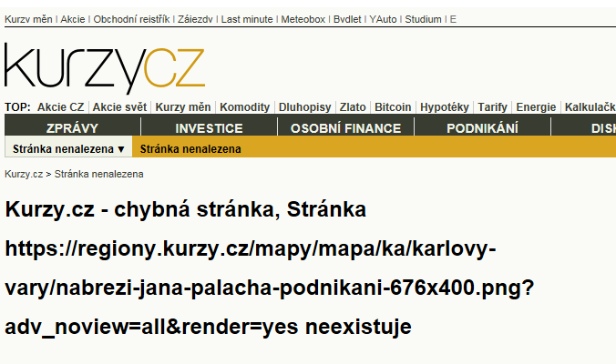Open Dluhopisy in TOP row

305,107
